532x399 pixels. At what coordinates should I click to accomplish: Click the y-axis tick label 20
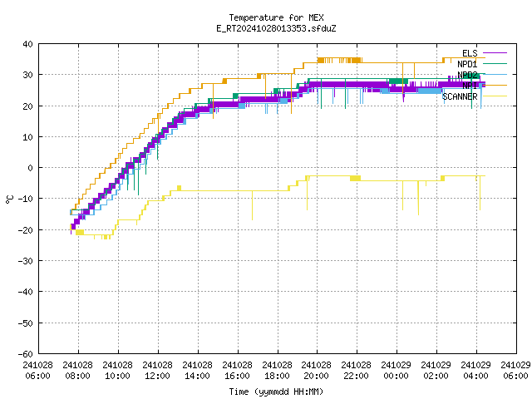[x=27, y=106]
